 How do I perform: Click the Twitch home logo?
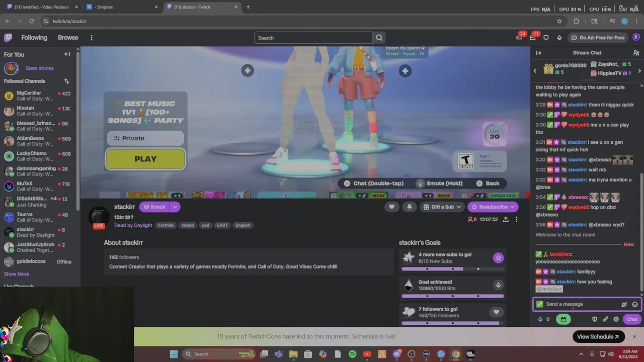[x=8, y=38]
